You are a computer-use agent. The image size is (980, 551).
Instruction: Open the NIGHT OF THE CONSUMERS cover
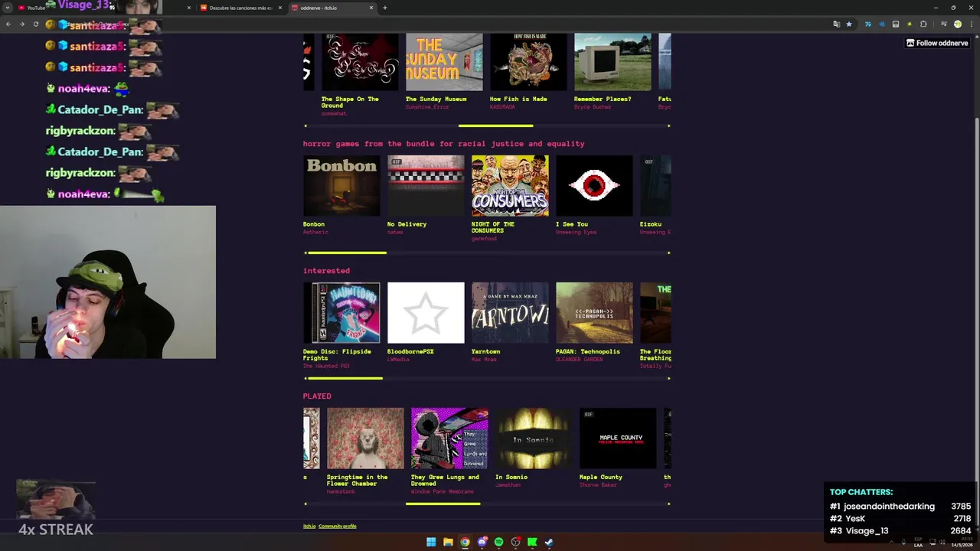(510, 186)
